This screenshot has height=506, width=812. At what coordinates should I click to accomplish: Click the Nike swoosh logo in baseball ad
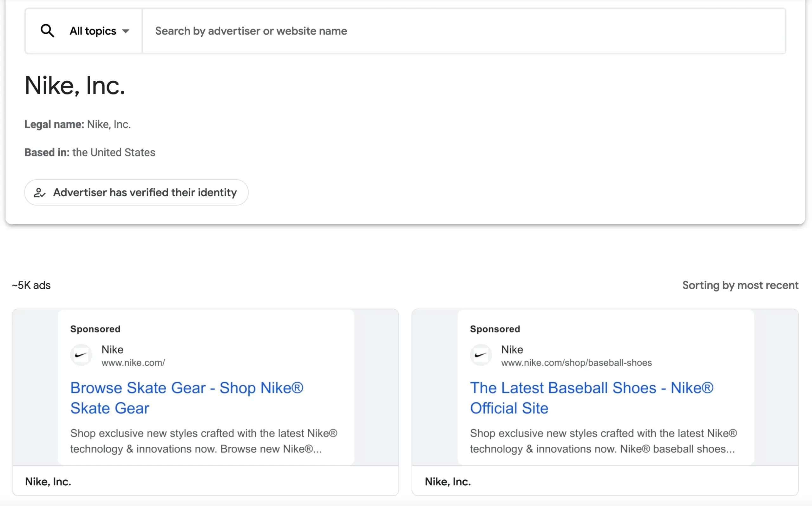481,355
